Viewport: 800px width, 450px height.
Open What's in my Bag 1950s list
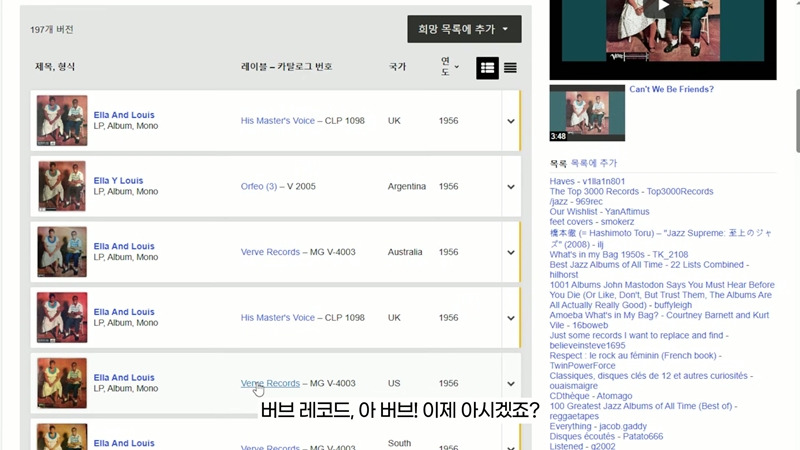tap(618, 255)
